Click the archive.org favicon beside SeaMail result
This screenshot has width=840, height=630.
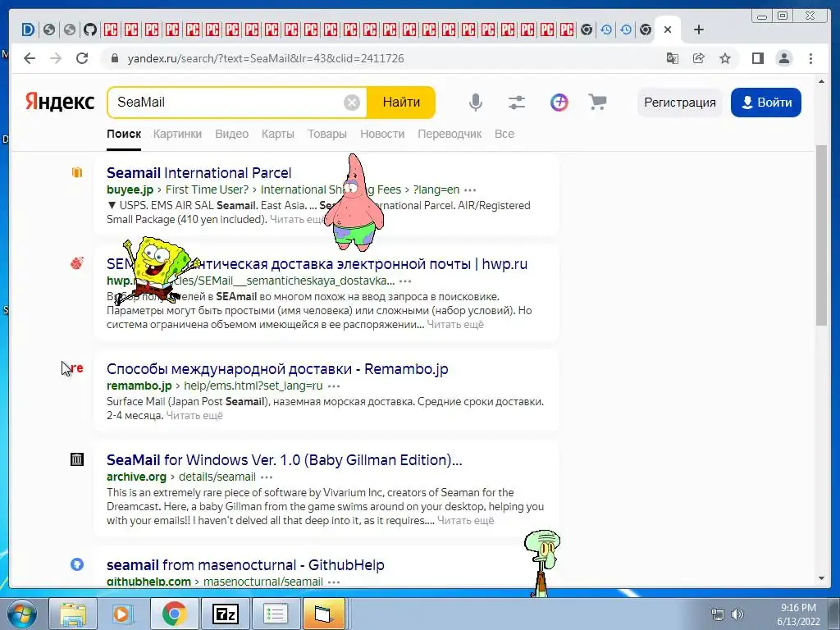(x=77, y=459)
